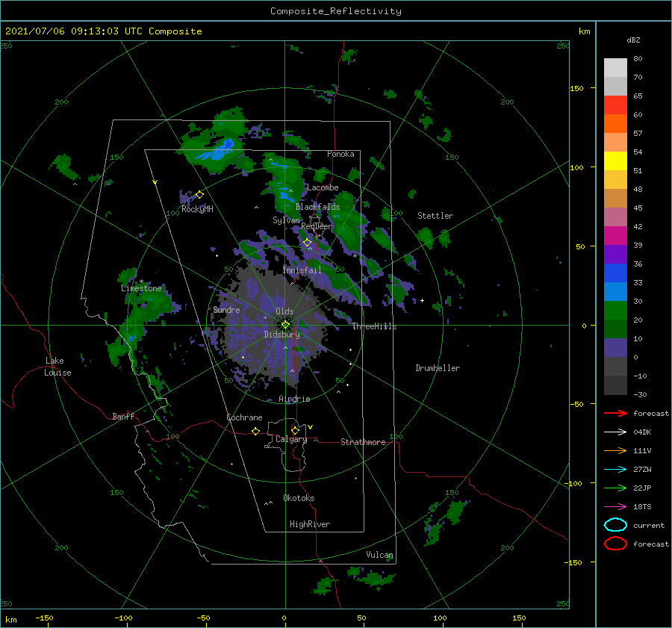Pick the light gray 80 dBZ swatch
Viewport: 672px width, 628px height.
[x=615, y=67]
